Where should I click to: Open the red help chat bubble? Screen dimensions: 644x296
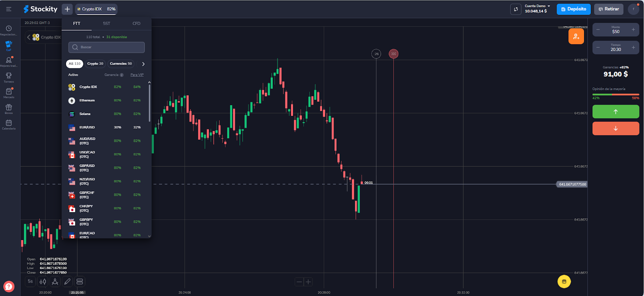9,286
